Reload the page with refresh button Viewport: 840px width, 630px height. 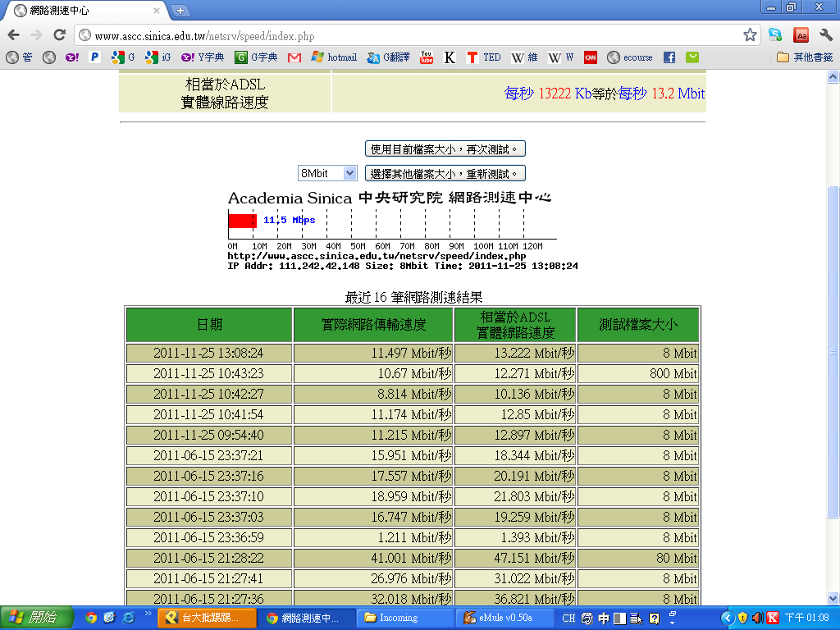click(59, 35)
